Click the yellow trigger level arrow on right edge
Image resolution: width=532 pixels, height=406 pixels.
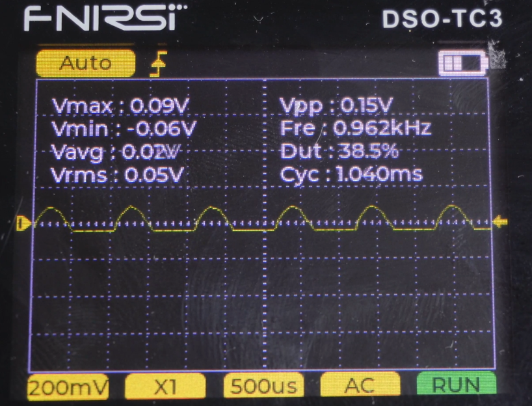[x=500, y=223]
